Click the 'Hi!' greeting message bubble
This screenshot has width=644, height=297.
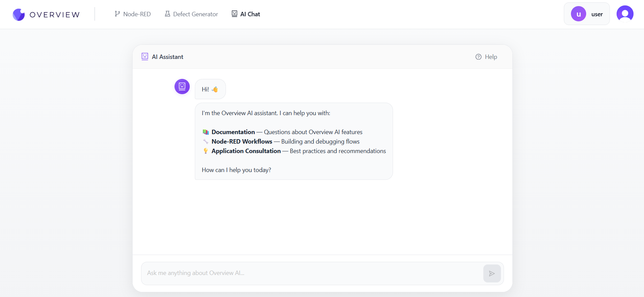(x=210, y=89)
